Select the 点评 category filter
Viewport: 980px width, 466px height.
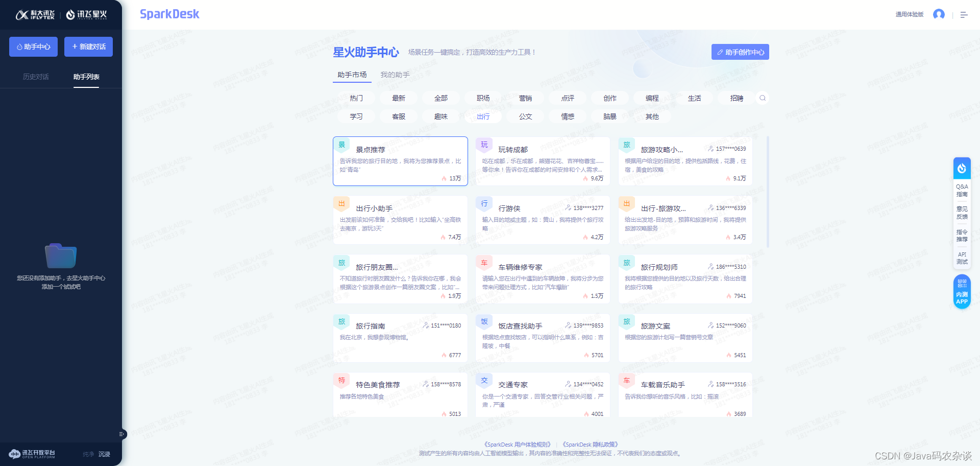pos(568,98)
